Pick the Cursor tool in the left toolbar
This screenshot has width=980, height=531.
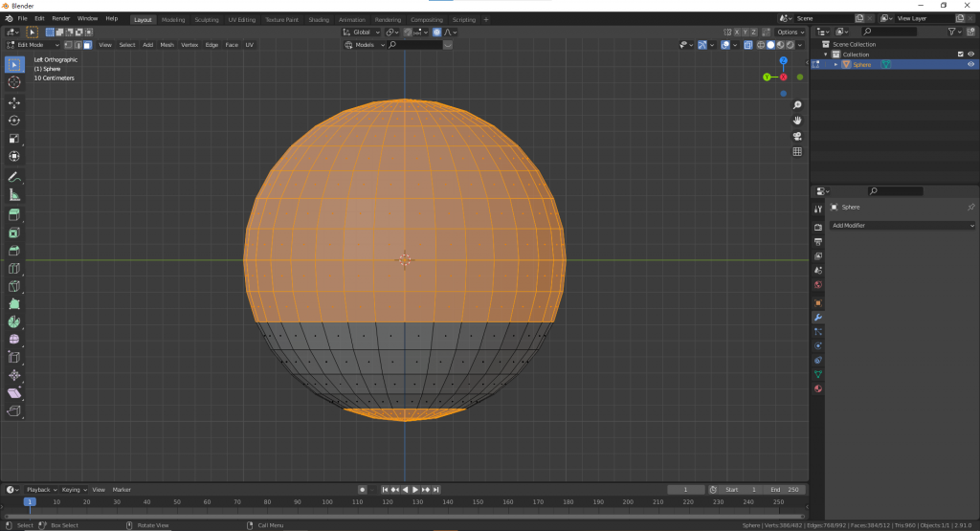pyautogui.click(x=14, y=82)
